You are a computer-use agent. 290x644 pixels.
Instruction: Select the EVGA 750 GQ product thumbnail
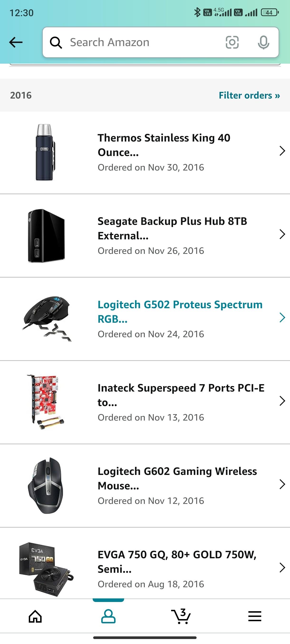click(x=46, y=568)
